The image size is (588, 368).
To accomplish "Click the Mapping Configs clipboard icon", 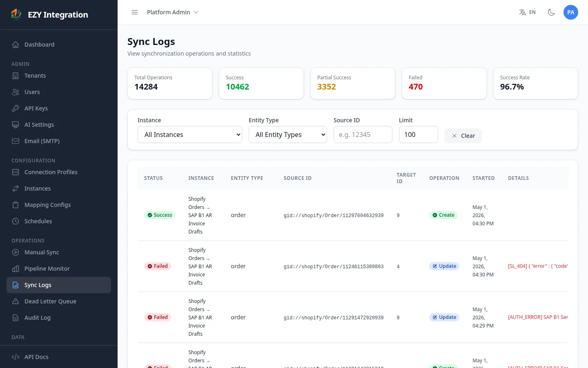I will (16, 205).
